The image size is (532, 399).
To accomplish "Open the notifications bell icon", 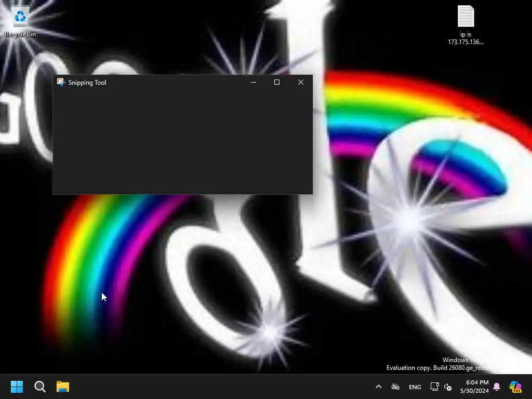I will tap(497, 387).
